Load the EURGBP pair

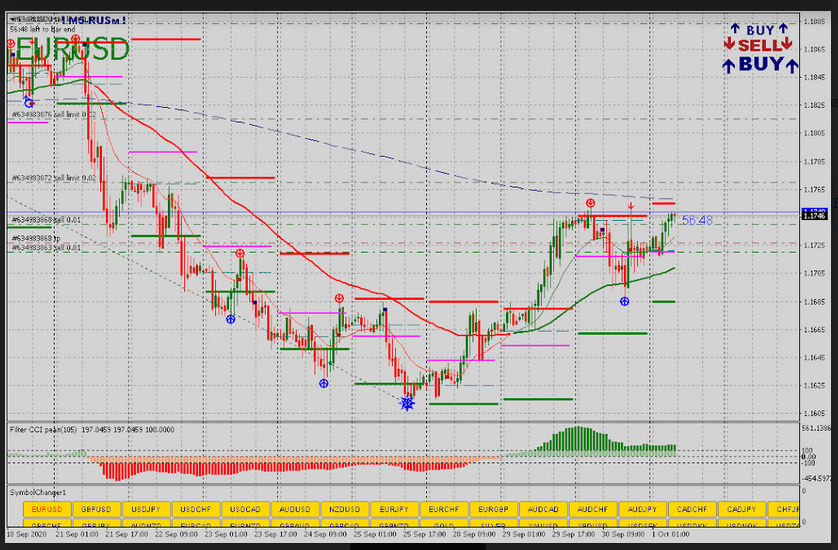(x=494, y=509)
